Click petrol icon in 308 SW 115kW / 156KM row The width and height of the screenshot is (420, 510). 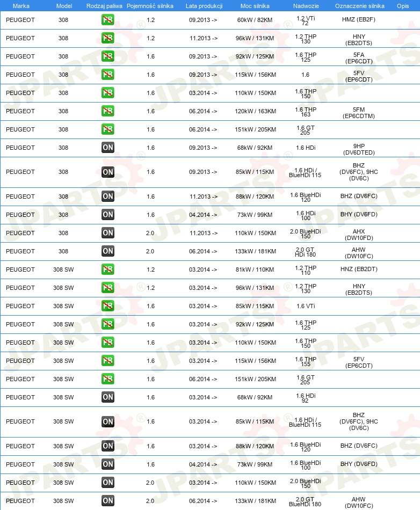tap(107, 360)
